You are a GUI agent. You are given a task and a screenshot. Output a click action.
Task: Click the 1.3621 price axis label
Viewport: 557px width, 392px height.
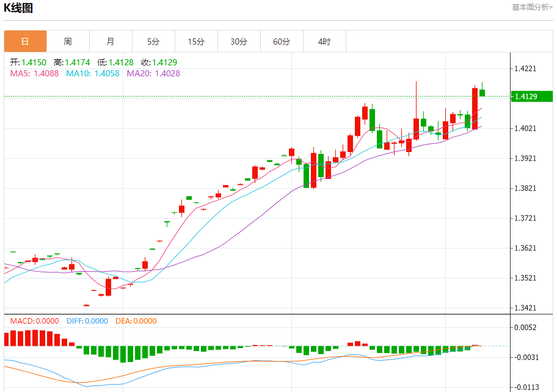pyautogui.click(x=525, y=248)
